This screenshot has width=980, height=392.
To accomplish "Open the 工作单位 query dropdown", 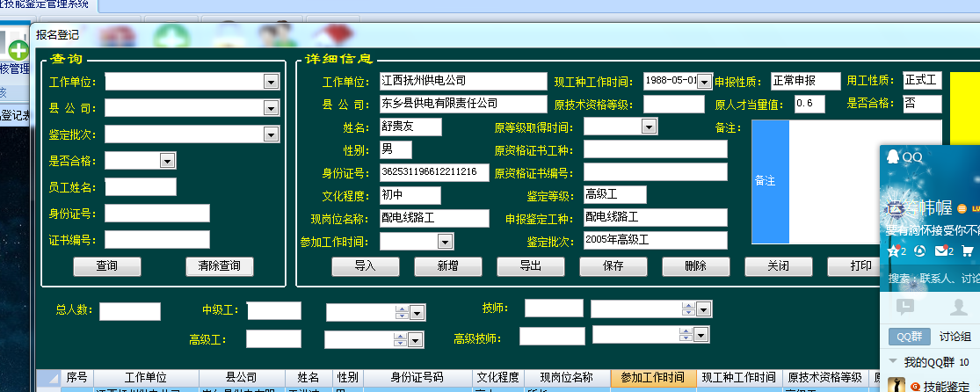I will pos(272,82).
